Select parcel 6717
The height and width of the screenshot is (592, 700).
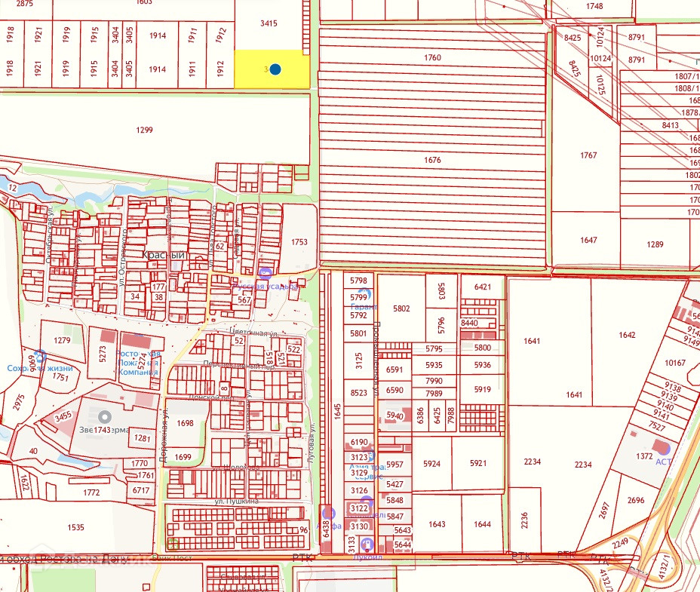click(141, 490)
